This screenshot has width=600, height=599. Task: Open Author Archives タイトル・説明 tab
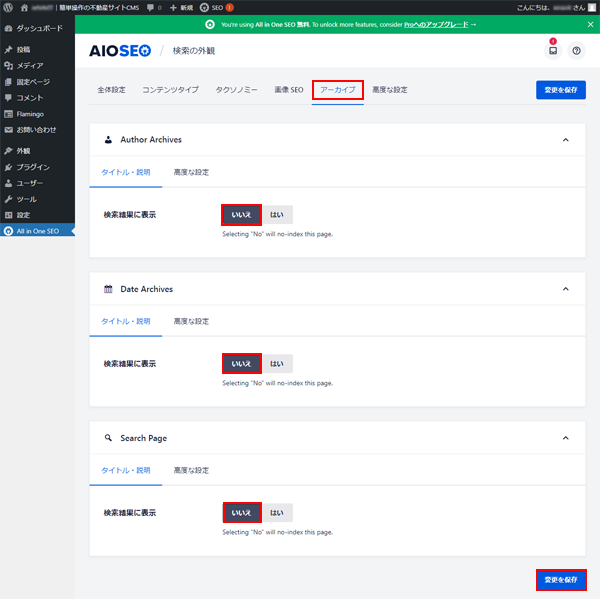point(126,172)
